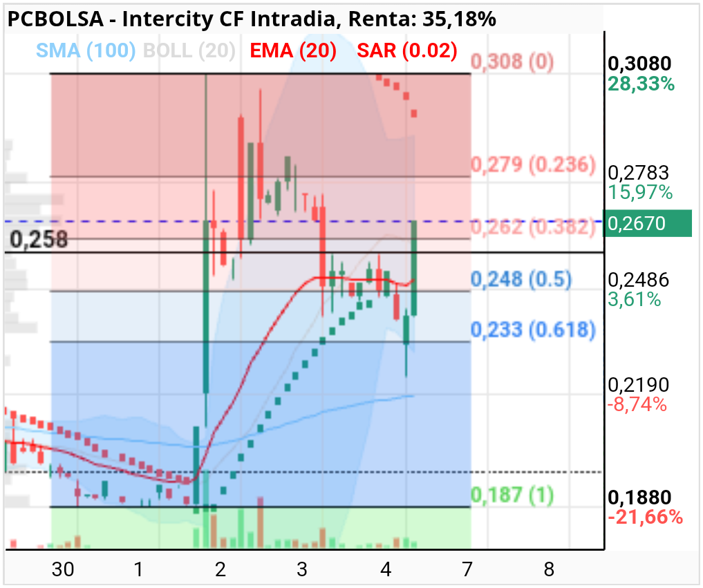The image size is (703, 588).
Task: Click the 0,2783 price axis value
Action: click(639, 173)
